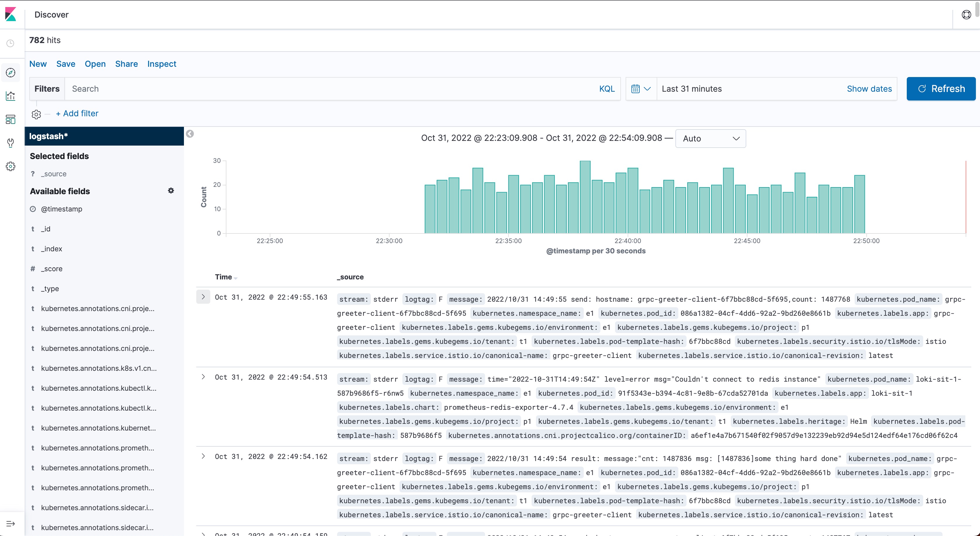980x536 pixels.
Task: Click Inspect in the top menu
Action: point(162,64)
